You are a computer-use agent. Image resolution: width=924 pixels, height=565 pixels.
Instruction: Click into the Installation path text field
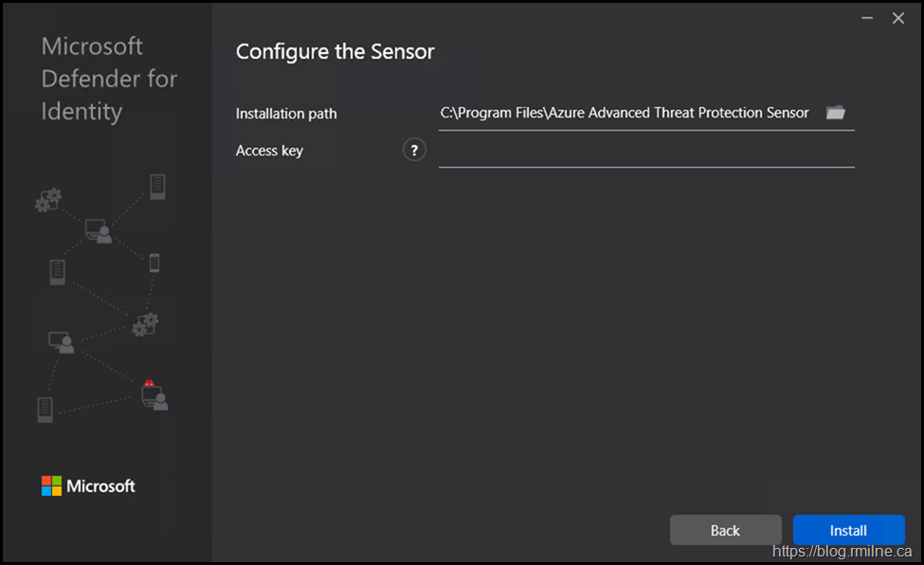(x=625, y=113)
